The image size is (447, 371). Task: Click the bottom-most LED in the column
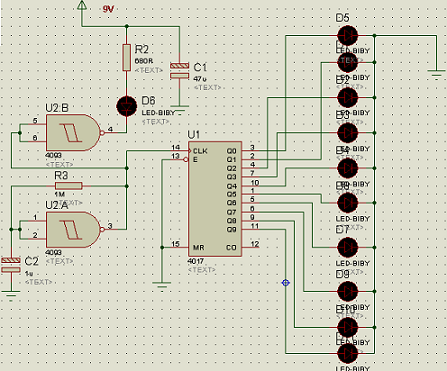[x=348, y=353]
